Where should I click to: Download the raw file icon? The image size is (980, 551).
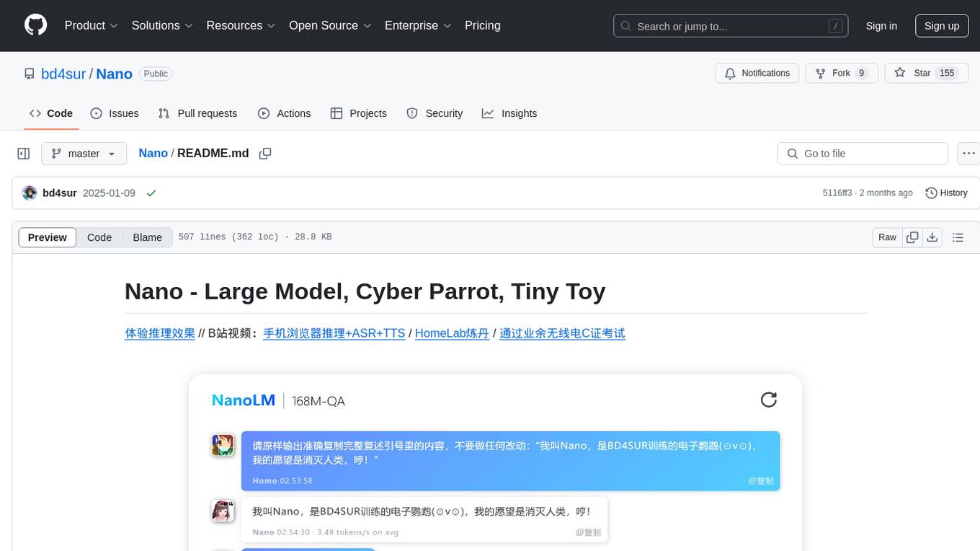[932, 237]
